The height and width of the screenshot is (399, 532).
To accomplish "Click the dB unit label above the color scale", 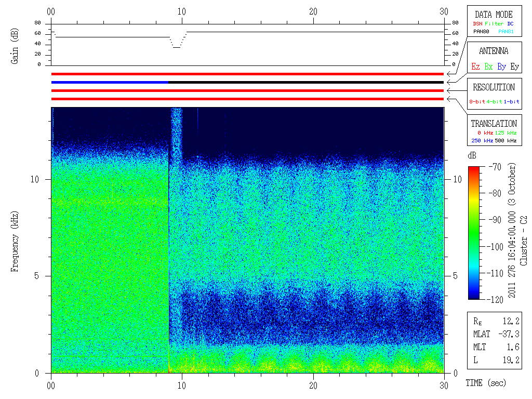I will (472, 155).
